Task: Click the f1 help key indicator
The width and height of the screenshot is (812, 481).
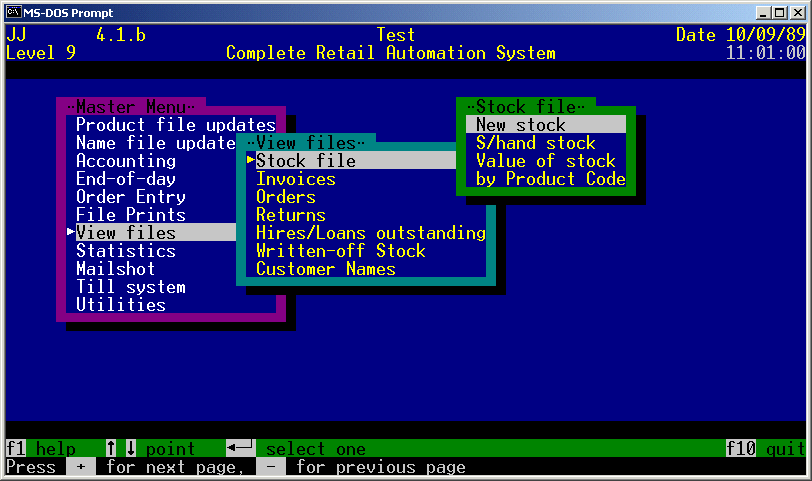Action: 16,450
